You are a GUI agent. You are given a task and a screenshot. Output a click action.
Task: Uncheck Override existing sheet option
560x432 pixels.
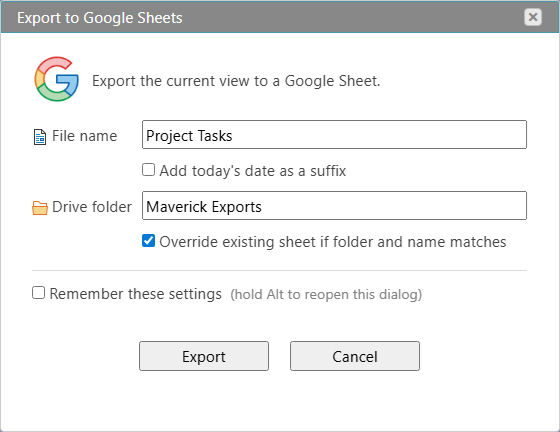click(x=149, y=241)
